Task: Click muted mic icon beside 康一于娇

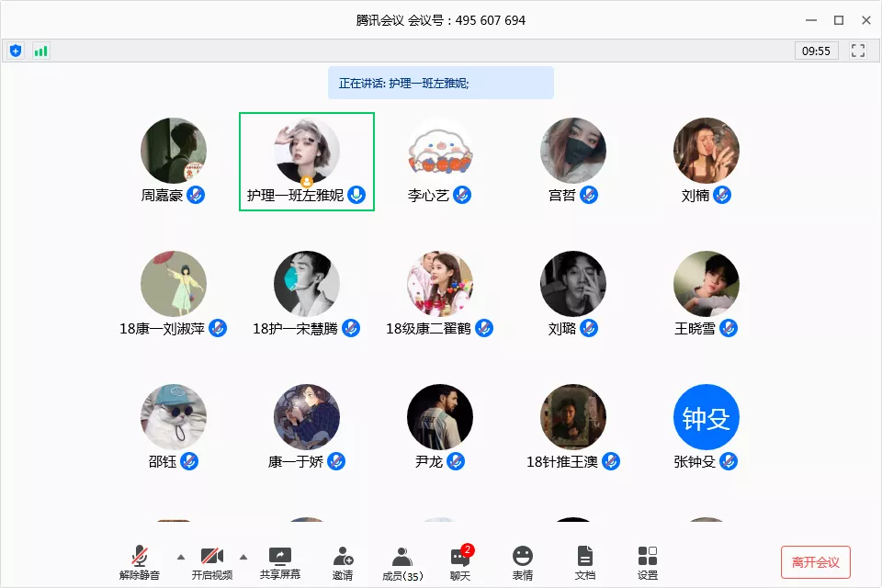Action: click(x=336, y=461)
